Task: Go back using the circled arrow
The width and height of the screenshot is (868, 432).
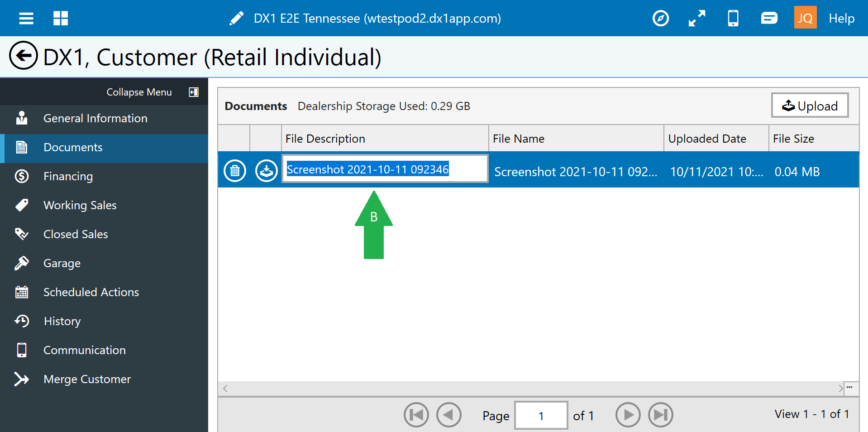Action: (x=24, y=56)
